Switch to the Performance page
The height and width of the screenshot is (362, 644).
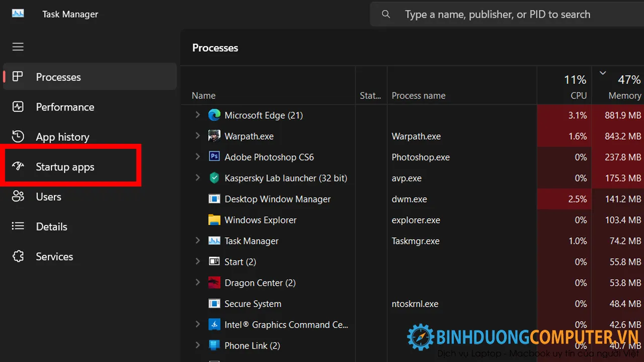pos(65,107)
